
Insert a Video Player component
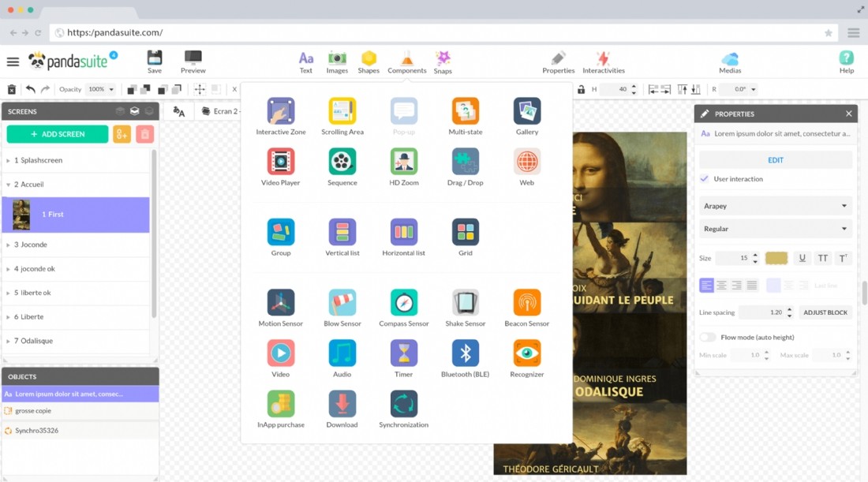(x=281, y=162)
